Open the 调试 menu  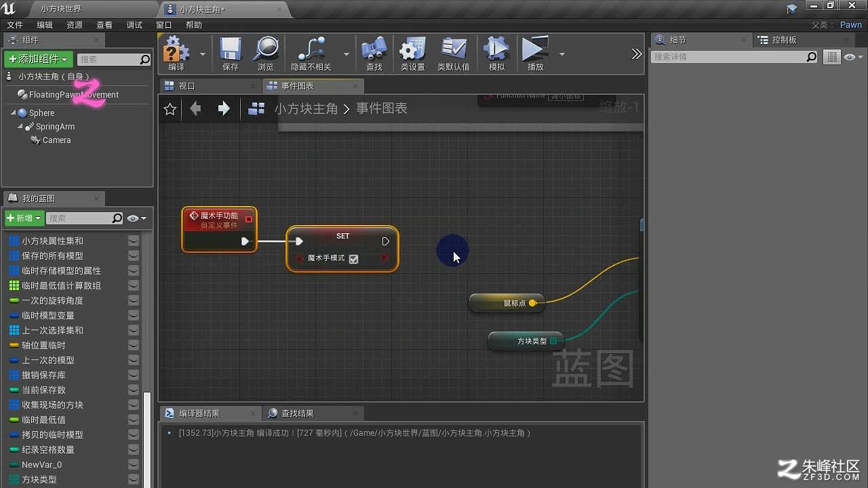point(134,25)
